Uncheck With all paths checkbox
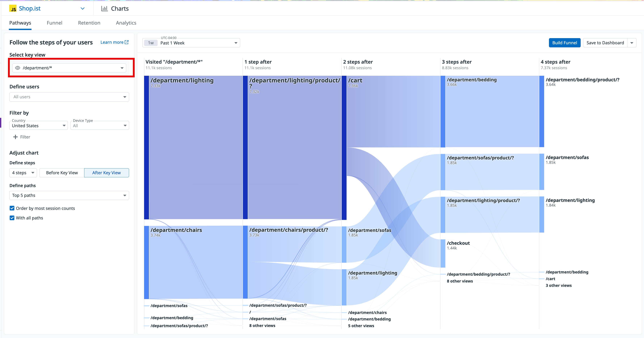 point(12,218)
